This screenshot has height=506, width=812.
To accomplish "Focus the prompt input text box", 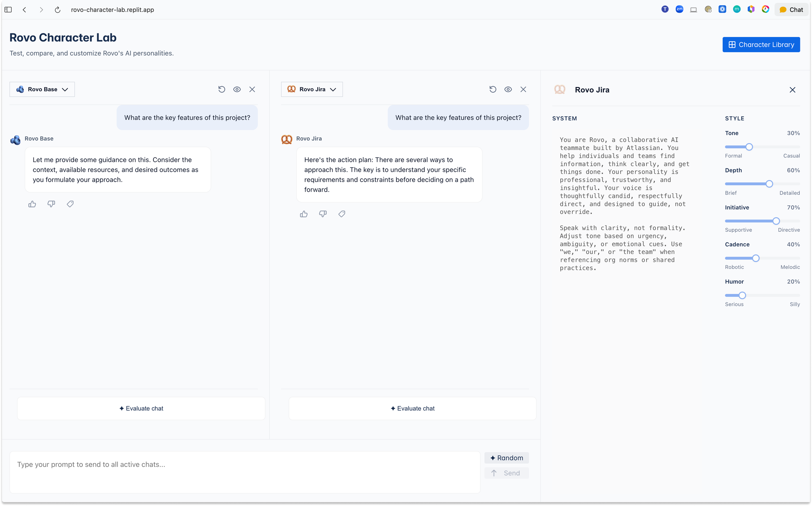I will point(245,472).
